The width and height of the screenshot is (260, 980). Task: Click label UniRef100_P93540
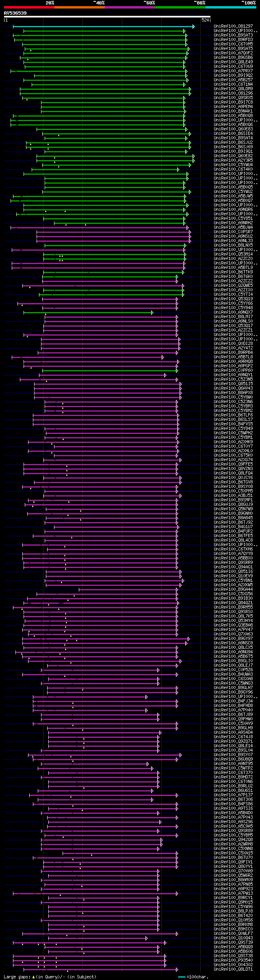[233, 960]
